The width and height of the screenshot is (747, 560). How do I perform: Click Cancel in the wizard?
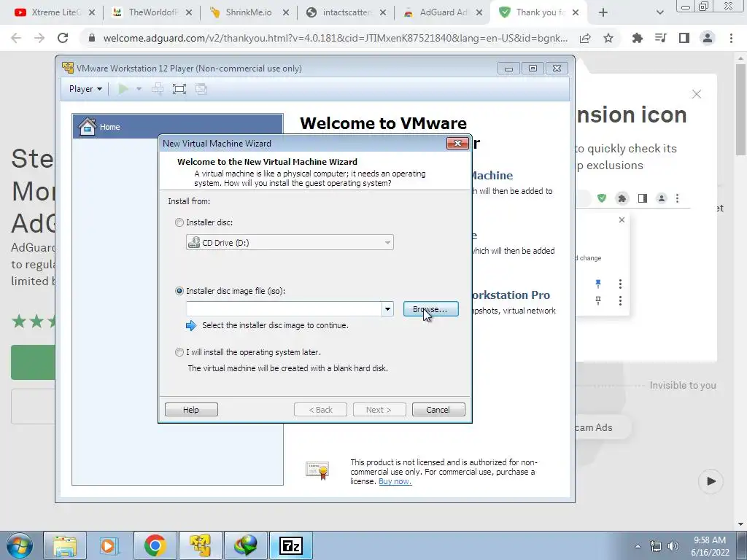(x=438, y=410)
